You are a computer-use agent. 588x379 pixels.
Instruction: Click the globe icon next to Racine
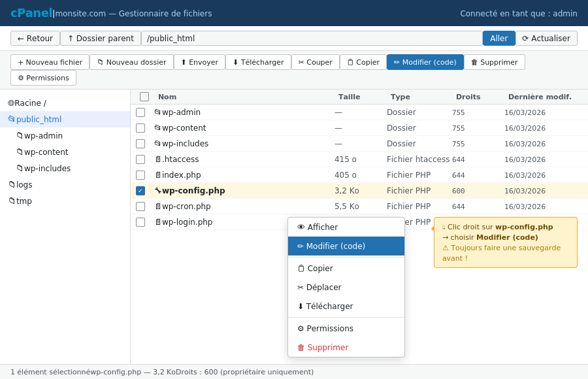coord(11,103)
